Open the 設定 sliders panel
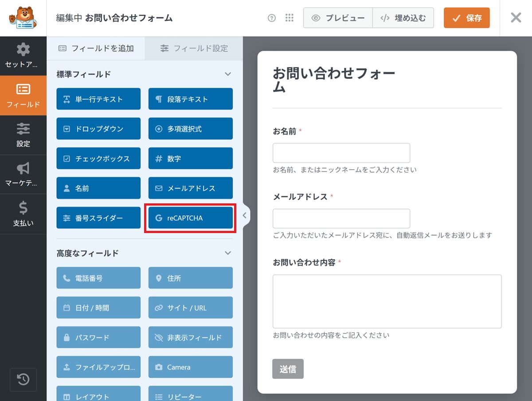Viewport: 532px width, 401px height. pos(23,135)
